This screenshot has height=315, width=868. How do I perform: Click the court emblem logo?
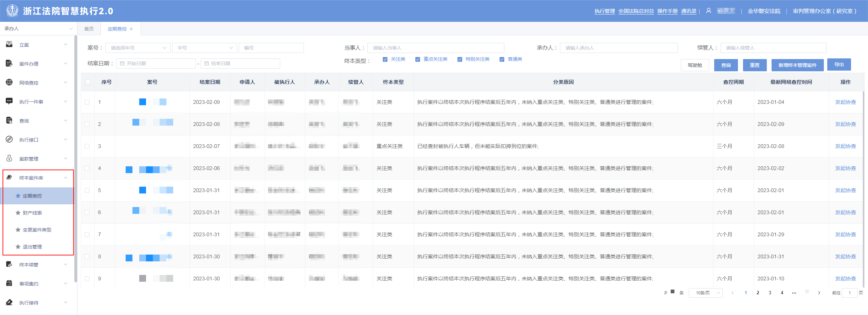(x=13, y=11)
